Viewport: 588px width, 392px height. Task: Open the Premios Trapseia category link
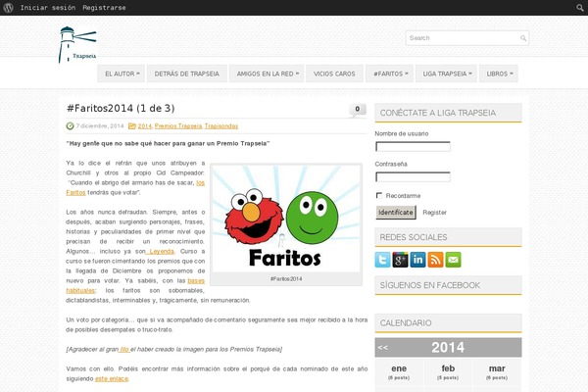(x=178, y=126)
